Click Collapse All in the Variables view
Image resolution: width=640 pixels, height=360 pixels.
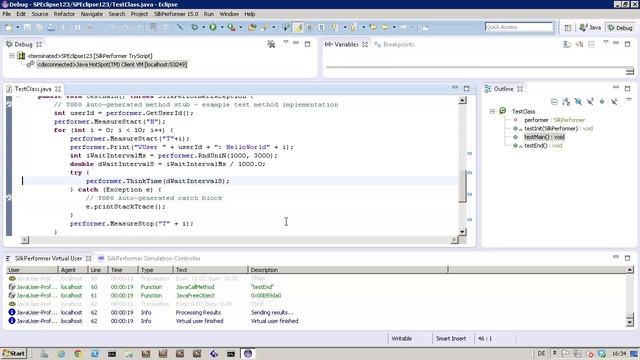591,44
